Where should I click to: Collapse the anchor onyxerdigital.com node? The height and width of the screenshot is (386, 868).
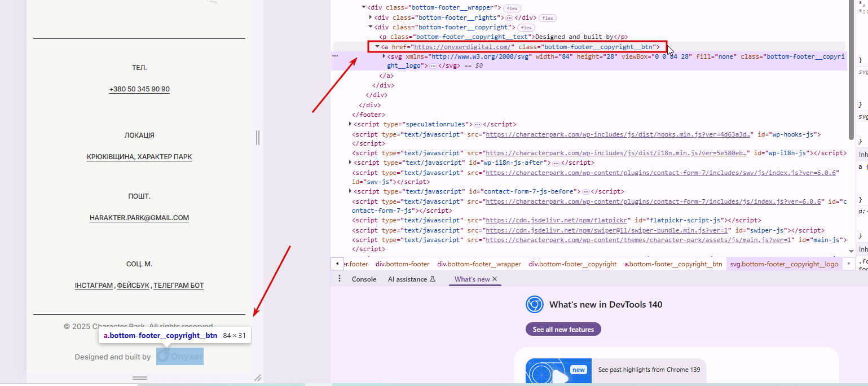click(x=377, y=46)
